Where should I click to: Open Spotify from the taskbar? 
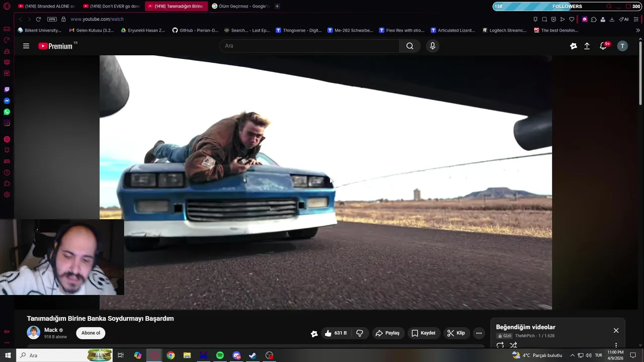(220, 355)
